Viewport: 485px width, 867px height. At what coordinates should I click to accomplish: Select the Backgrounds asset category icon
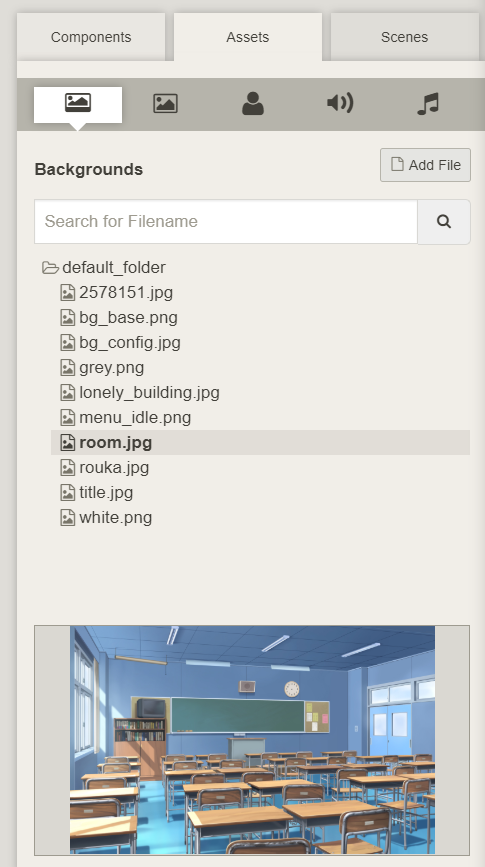coord(78,103)
